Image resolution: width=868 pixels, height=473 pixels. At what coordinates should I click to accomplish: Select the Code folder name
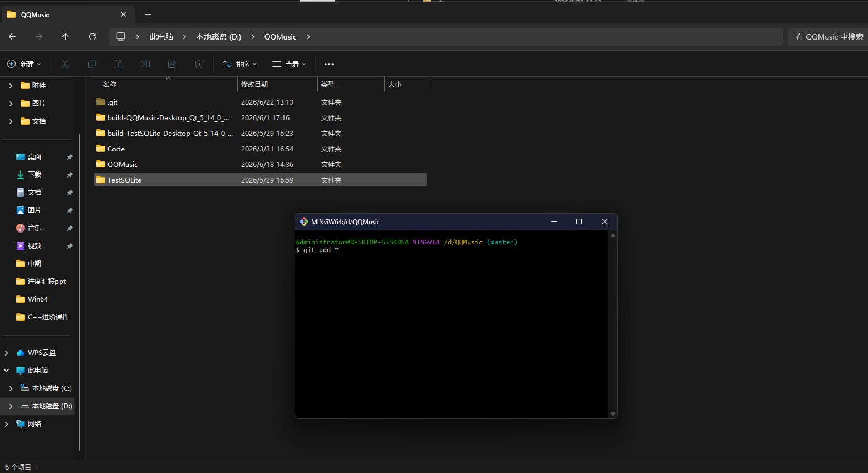(116, 149)
